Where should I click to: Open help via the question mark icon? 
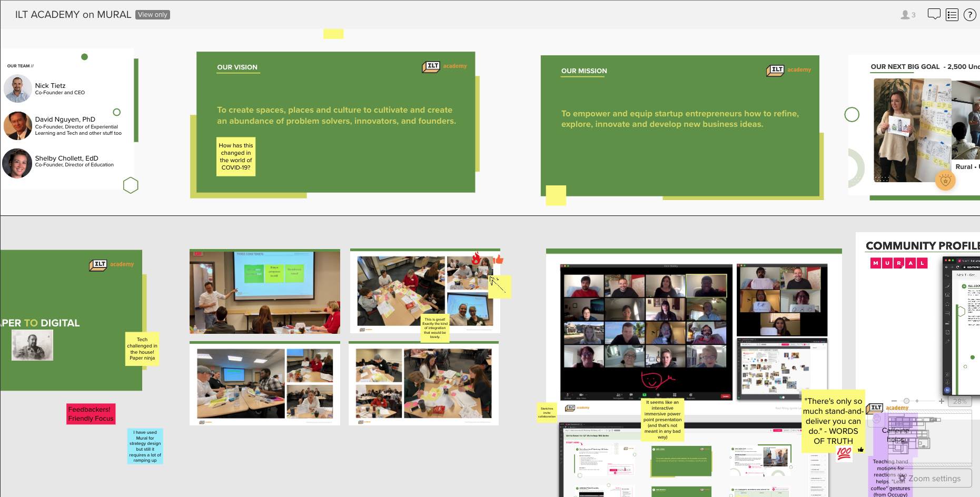pyautogui.click(x=969, y=14)
